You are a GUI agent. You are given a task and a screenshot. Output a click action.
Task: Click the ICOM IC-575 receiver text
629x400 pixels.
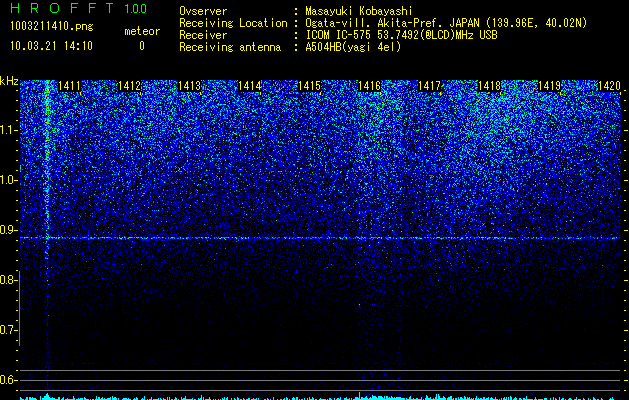(x=401, y=35)
